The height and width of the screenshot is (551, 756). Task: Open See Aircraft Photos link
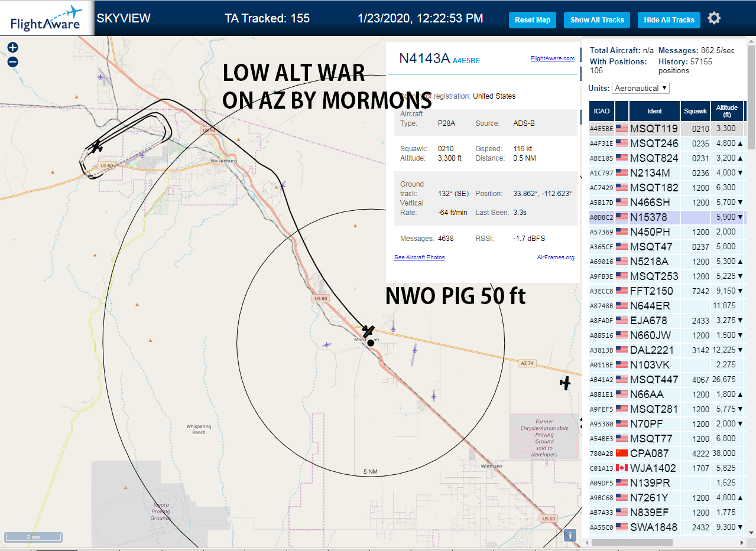pyautogui.click(x=419, y=257)
